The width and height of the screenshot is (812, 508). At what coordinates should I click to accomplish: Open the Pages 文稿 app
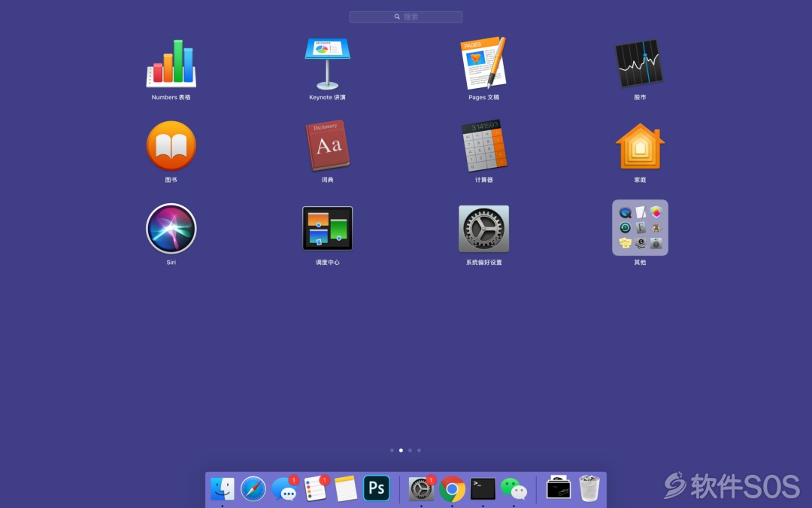(483, 62)
